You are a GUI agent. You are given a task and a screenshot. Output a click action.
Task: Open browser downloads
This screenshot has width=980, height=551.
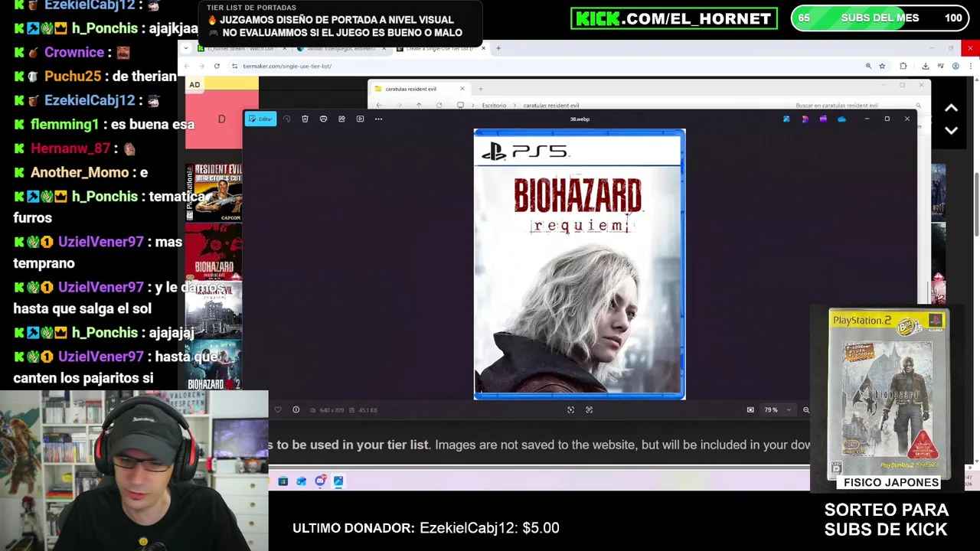(926, 66)
